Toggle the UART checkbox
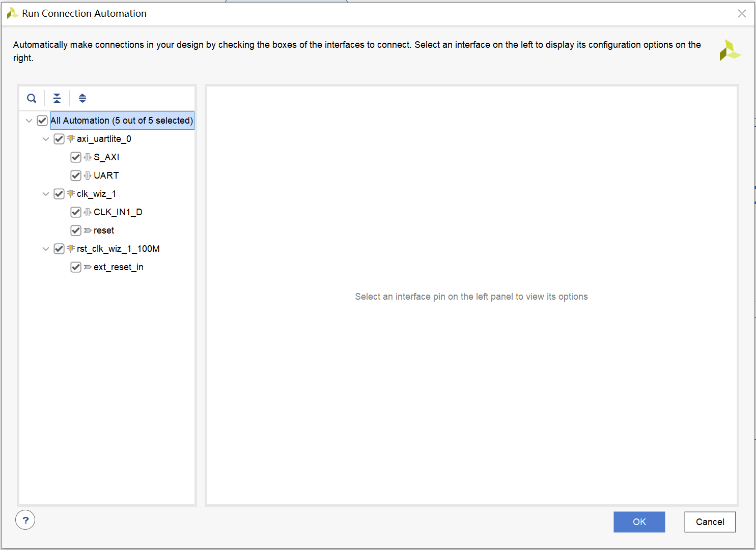 76,176
